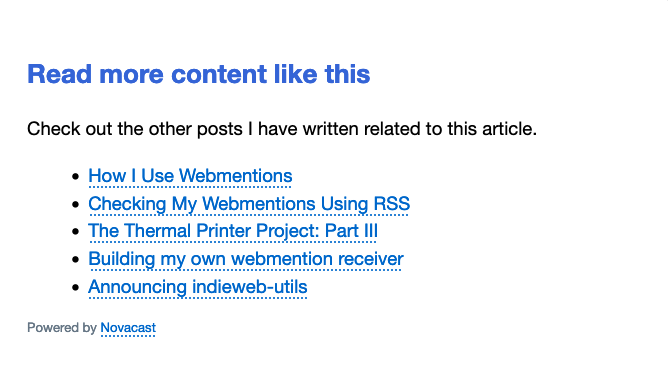This screenshot has height=380, width=668.
Task: Click bullet beside How I Use Webmentions
Action: (76, 176)
